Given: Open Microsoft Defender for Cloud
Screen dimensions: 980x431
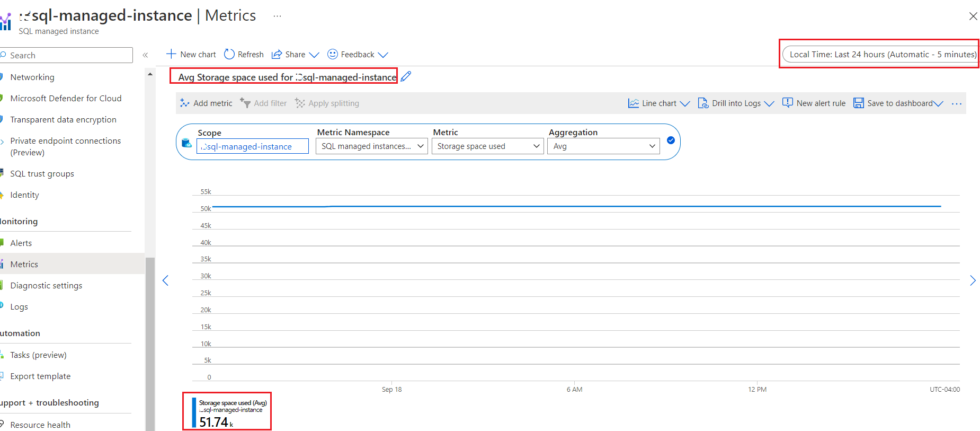Looking at the screenshot, I should [66, 98].
